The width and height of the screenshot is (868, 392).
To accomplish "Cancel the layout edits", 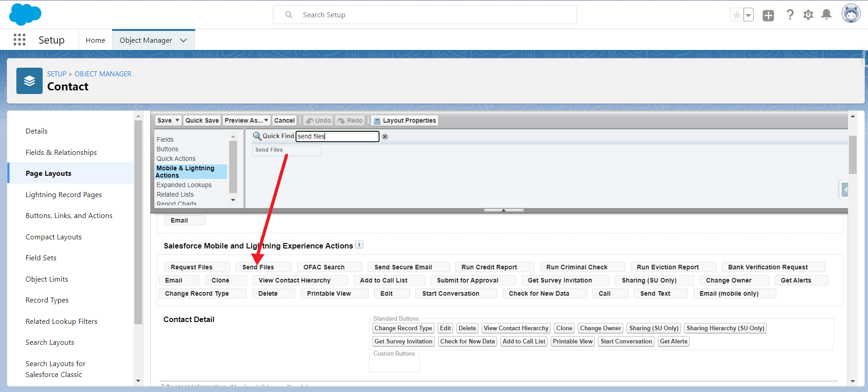I will 284,120.
